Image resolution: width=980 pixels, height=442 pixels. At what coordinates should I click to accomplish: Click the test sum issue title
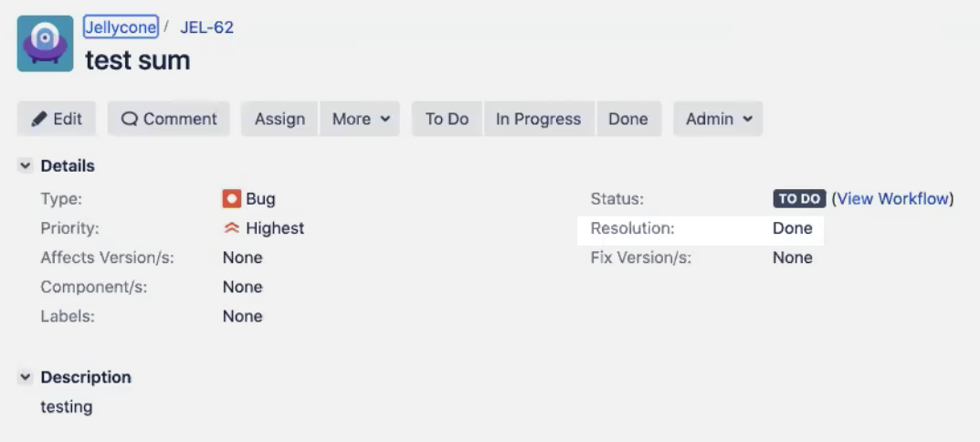click(138, 60)
